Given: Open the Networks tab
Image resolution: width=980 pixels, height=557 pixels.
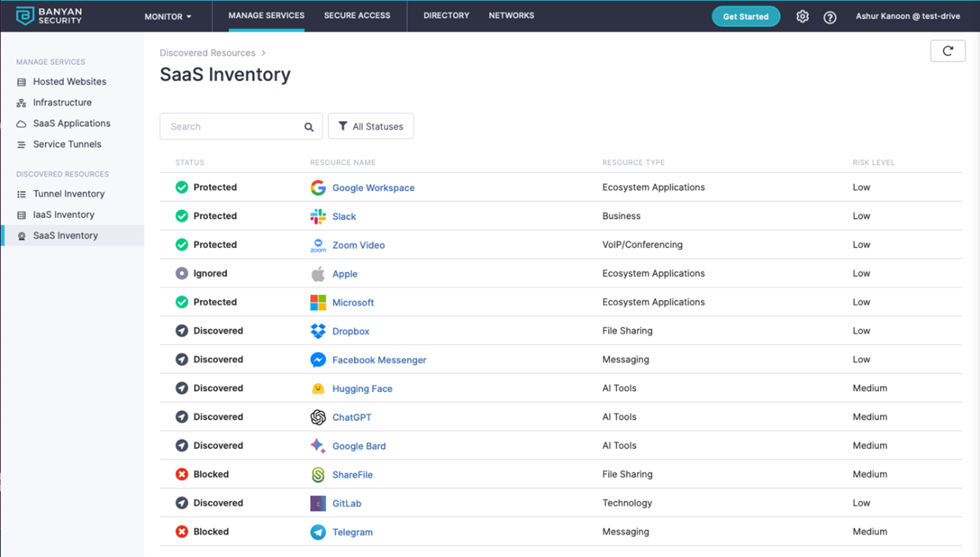Looking at the screenshot, I should point(512,16).
